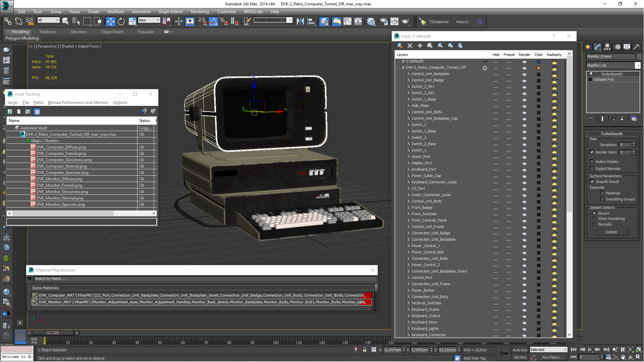644x362 pixels.
Task: Enable Explicit Normals checkbox
Action: pyautogui.click(x=592, y=169)
